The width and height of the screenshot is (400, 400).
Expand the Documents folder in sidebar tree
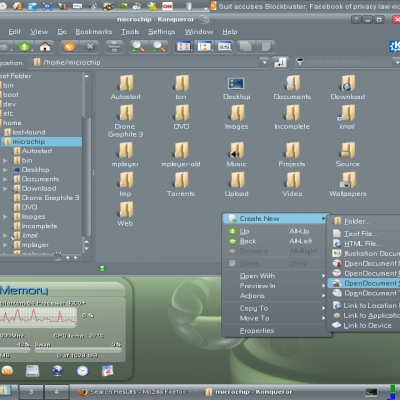point(5,179)
